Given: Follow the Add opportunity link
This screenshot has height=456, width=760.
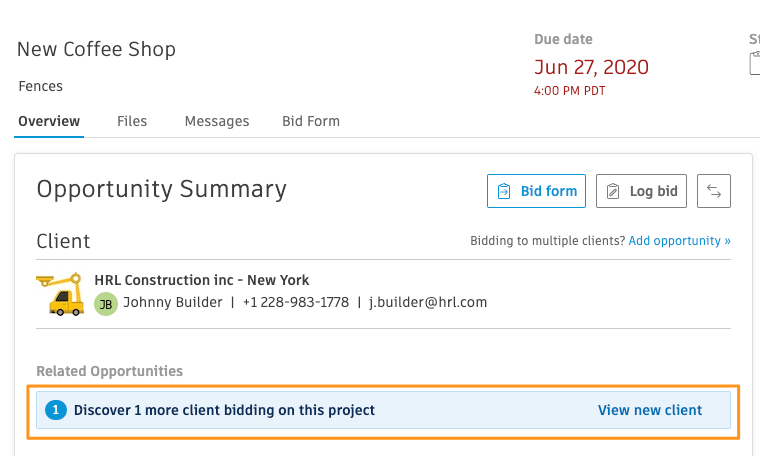Looking at the screenshot, I should 680,241.
